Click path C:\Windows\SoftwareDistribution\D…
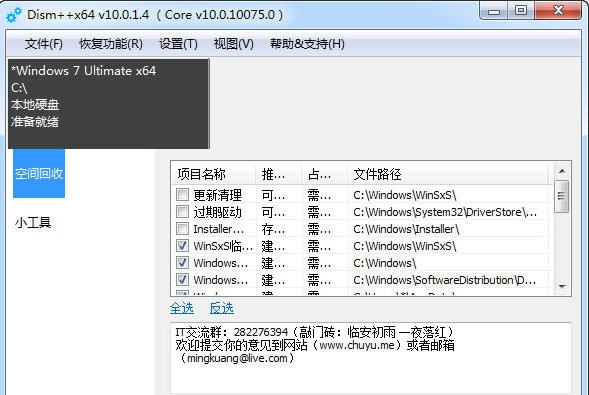589x395 pixels. [x=445, y=280]
